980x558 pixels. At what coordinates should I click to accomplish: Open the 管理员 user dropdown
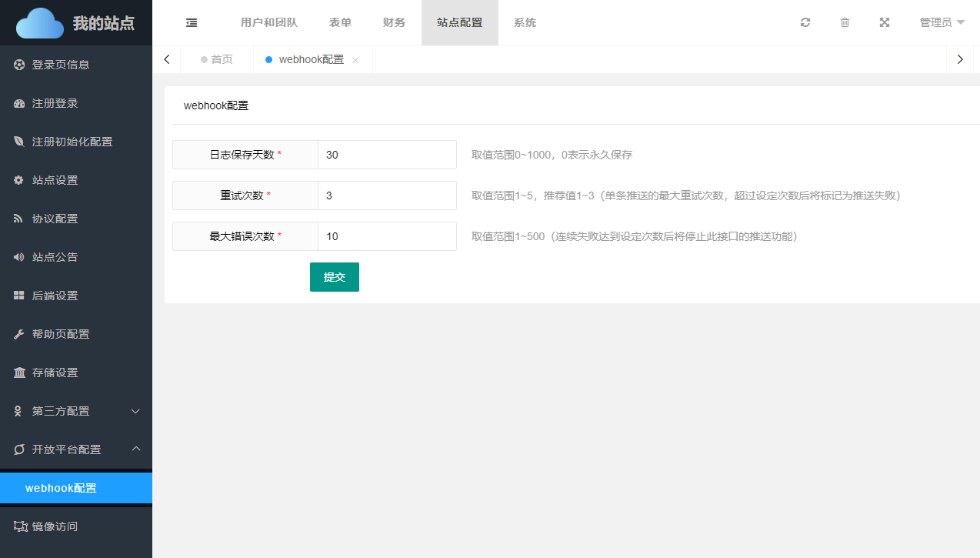click(x=942, y=23)
